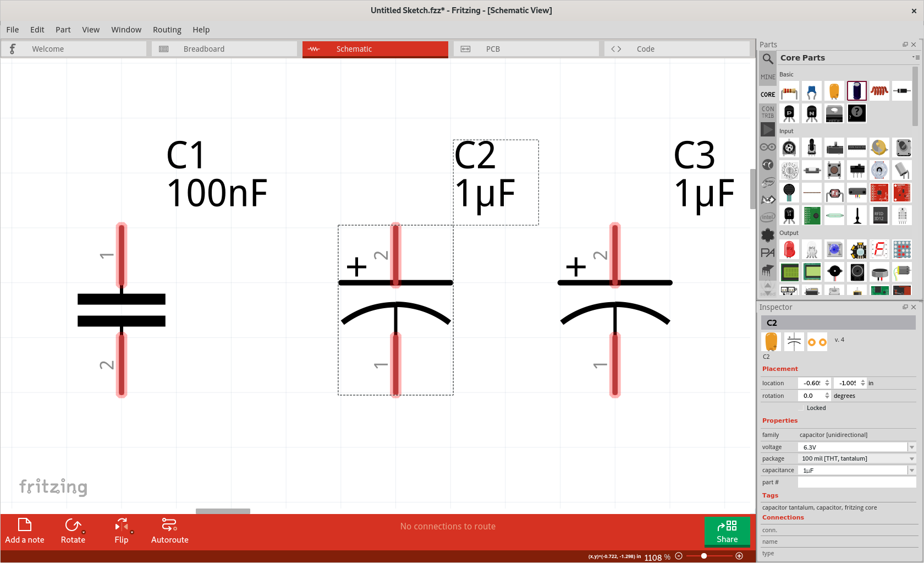Open the capacitance dropdown showing 1µF
This screenshot has height=563, width=924.
tap(911, 470)
